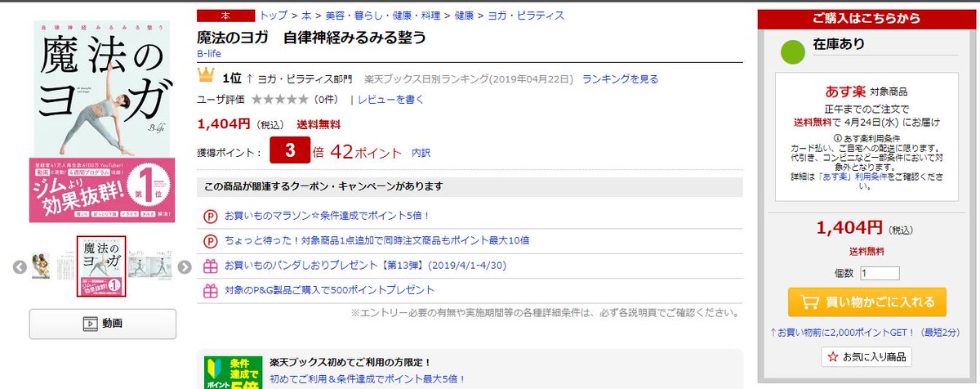Open the 本 breadcrumb link
The image size is (980, 389).
[x=306, y=16]
